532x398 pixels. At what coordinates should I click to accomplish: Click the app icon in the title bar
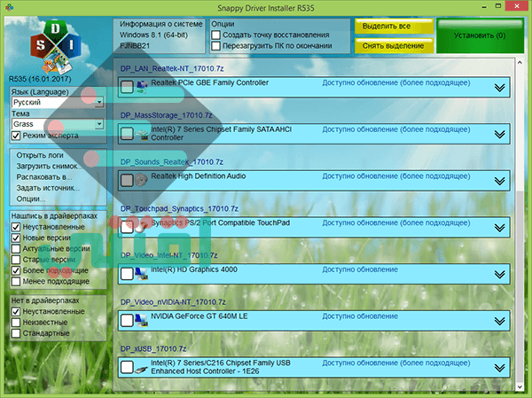pyautogui.click(x=9, y=7)
